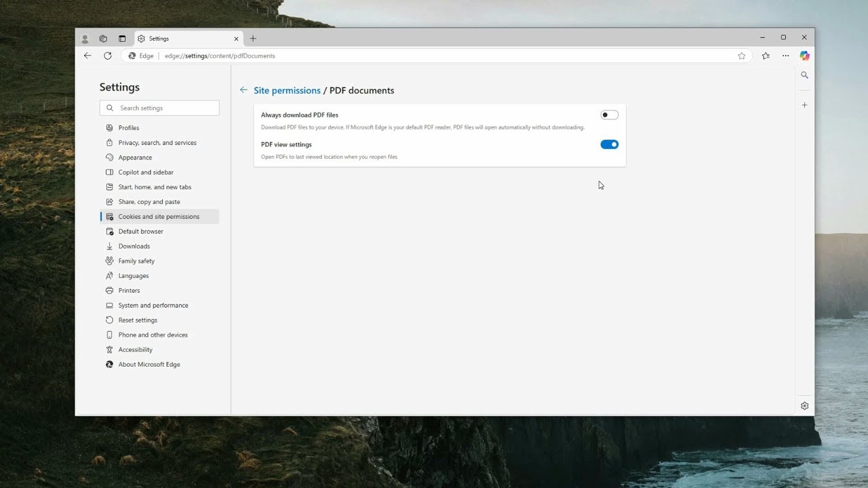The image size is (868, 488).
Task: Click the Languages icon in settings list
Action: point(109,276)
